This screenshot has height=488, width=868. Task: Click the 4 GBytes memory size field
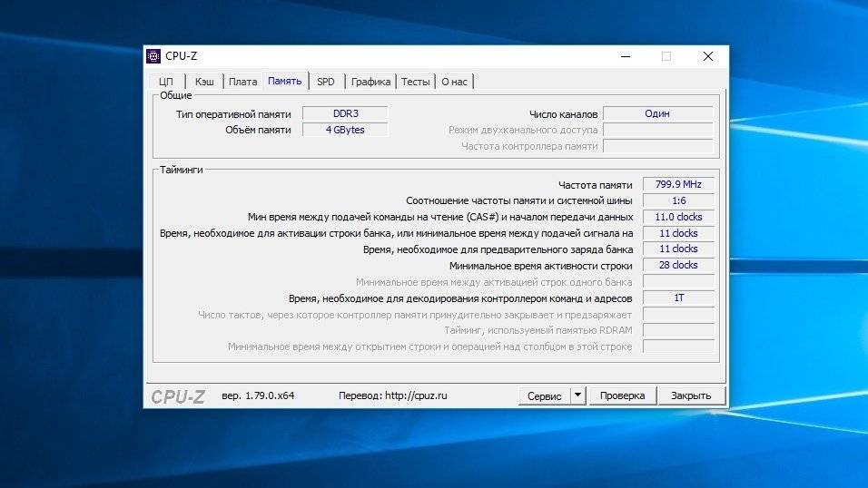tap(345, 130)
